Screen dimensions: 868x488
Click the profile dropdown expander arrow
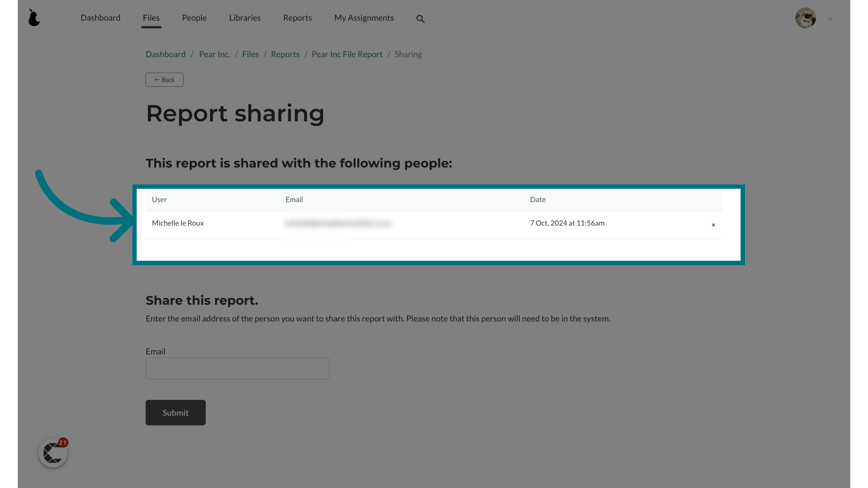click(x=830, y=19)
